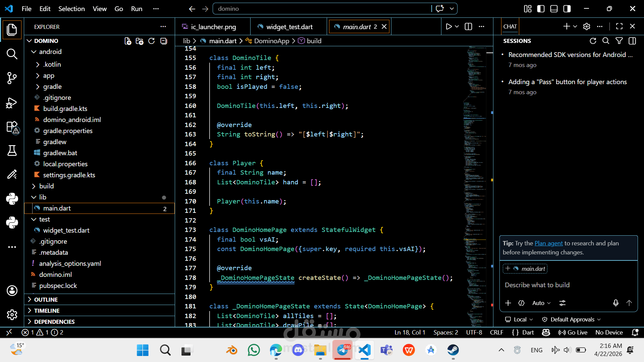Open the Testing flask view
The width and height of the screenshot is (644, 362).
(12, 150)
